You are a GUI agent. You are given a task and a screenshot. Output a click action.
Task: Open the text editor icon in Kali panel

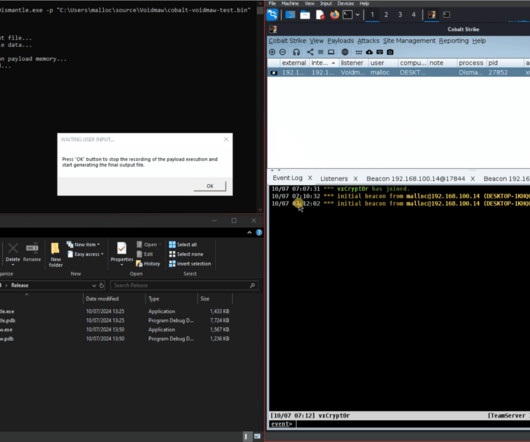tap(320, 15)
